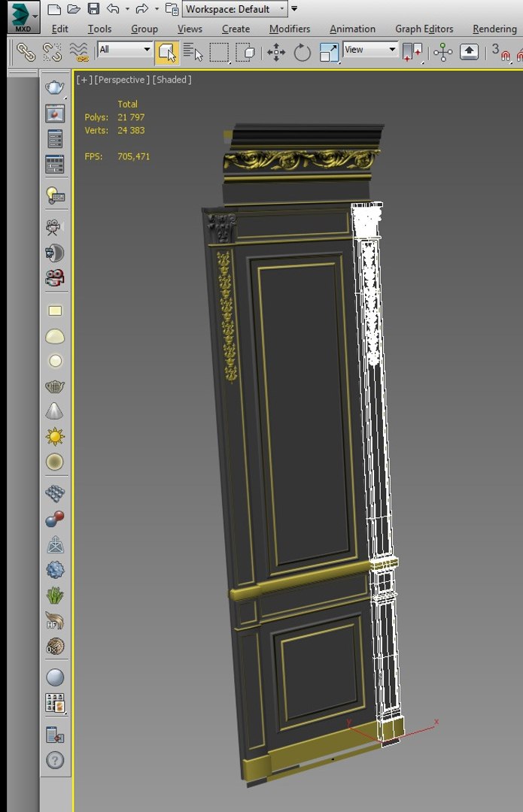Expand the quick access toolbar customize arrow

[294, 9]
